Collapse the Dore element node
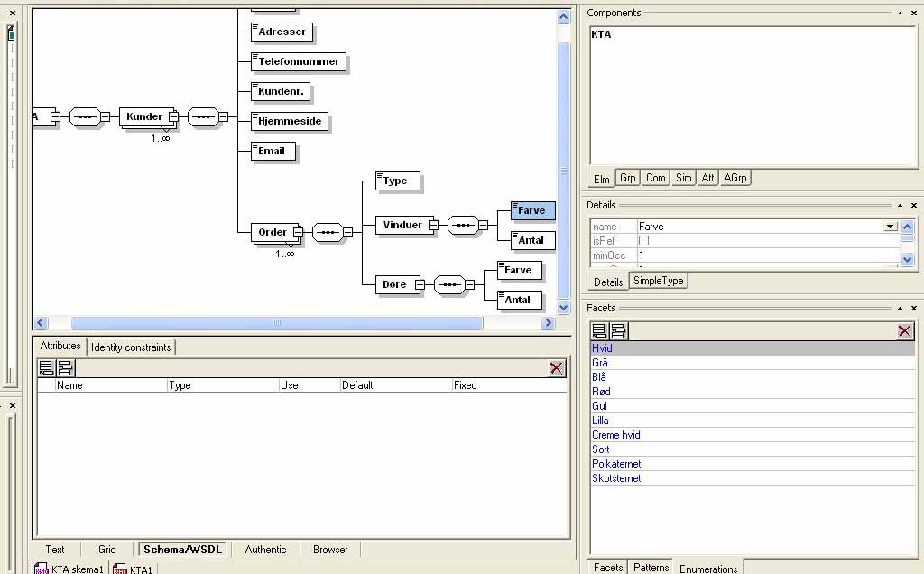 [x=419, y=284]
